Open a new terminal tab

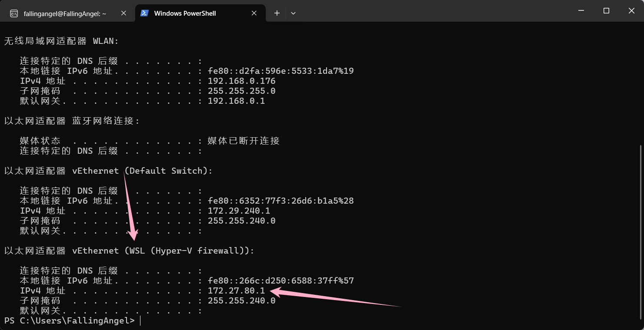tap(277, 13)
